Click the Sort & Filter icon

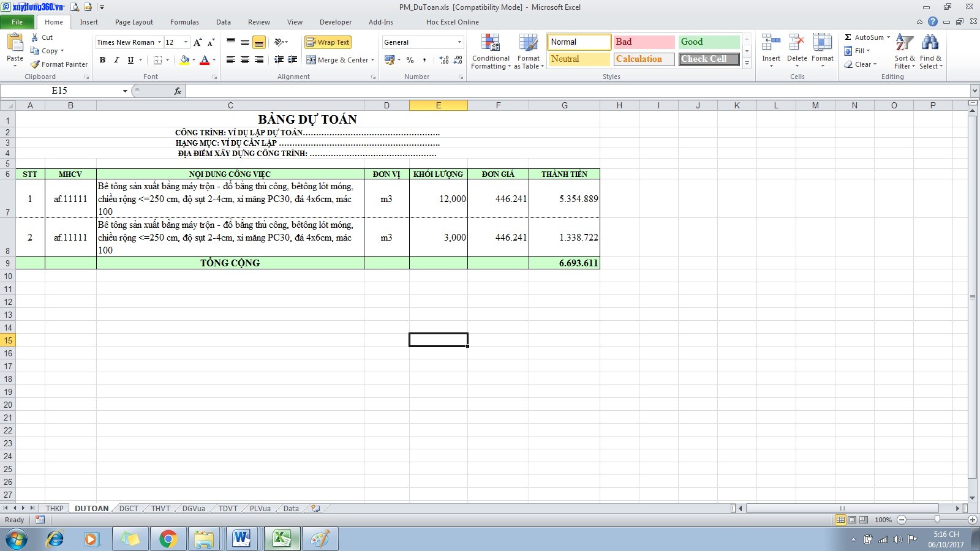pyautogui.click(x=904, y=43)
